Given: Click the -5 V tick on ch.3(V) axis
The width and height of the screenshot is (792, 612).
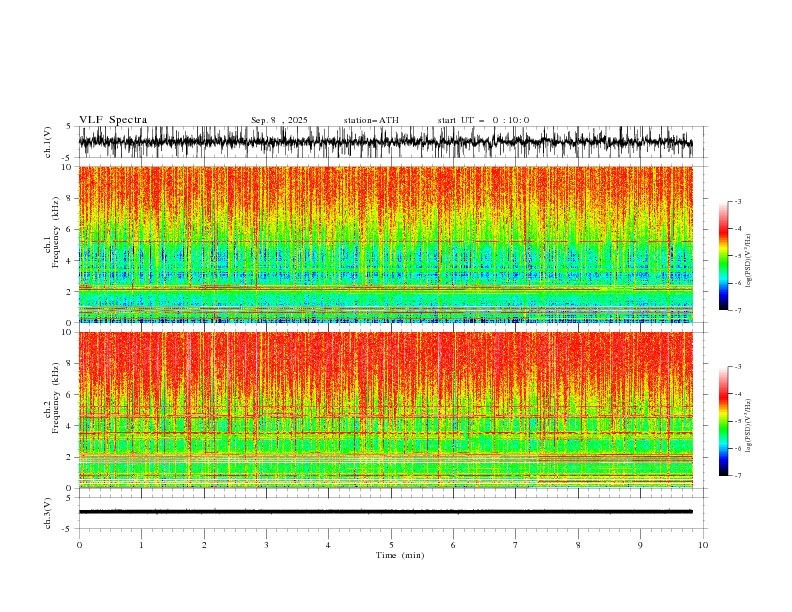Looking at the screenshot, I should click(68, 529).
